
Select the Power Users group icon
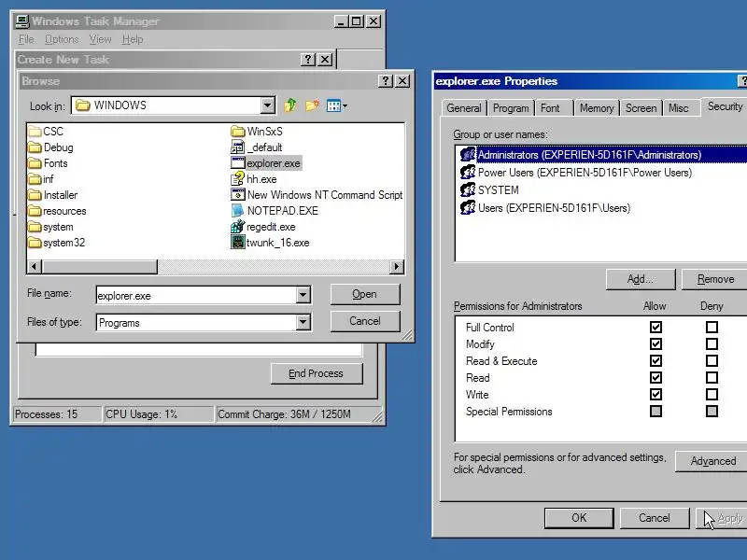tap(468, 172)
